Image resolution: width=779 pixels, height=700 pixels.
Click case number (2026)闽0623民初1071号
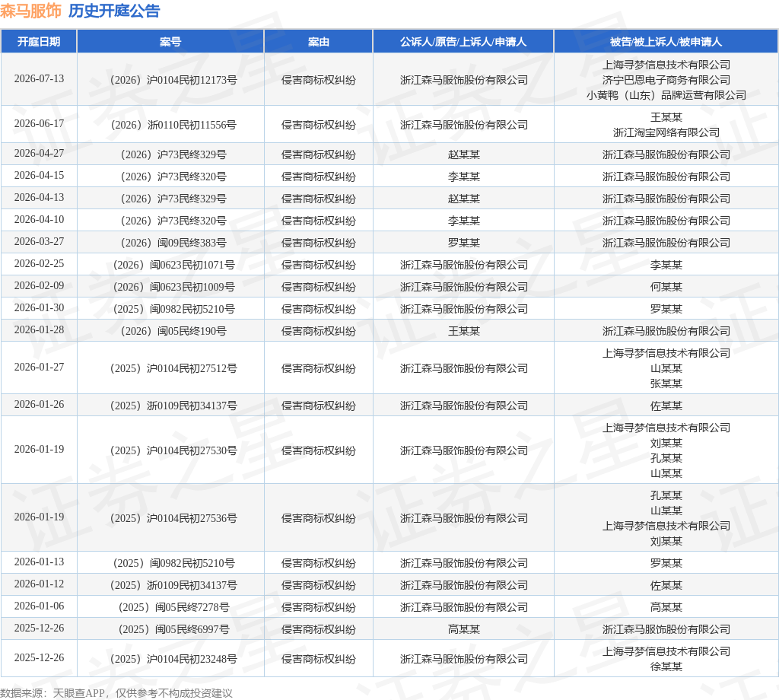pyautogui.click(x=173, y=265)
